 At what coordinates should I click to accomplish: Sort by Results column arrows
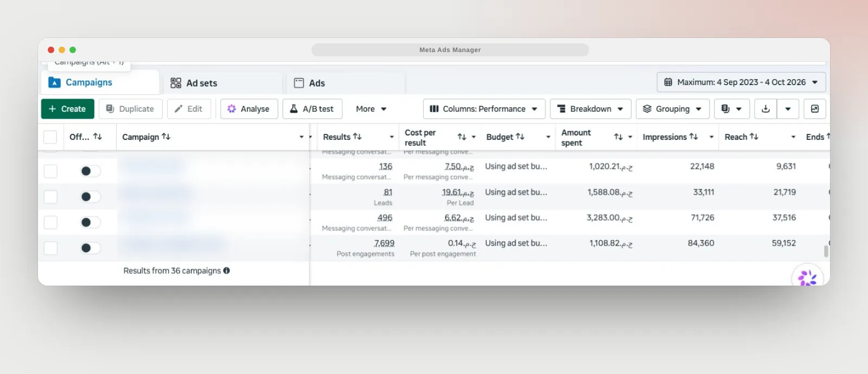tap(357, 137)
